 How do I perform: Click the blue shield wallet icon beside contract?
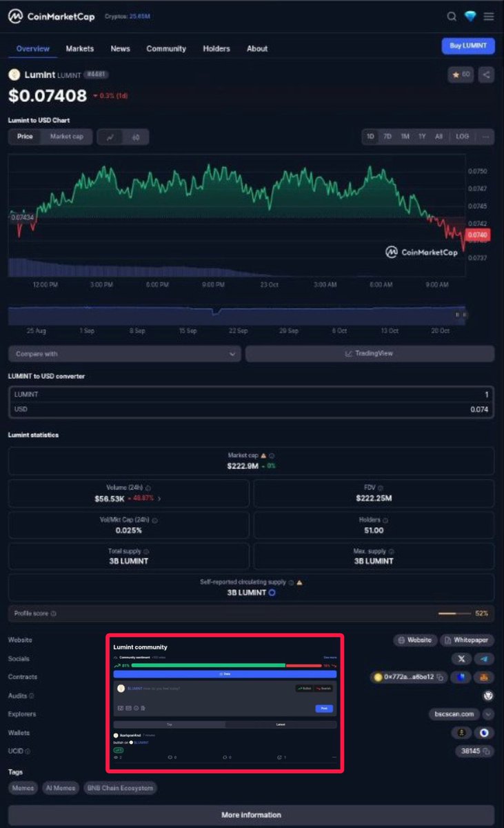click(461, 678)
